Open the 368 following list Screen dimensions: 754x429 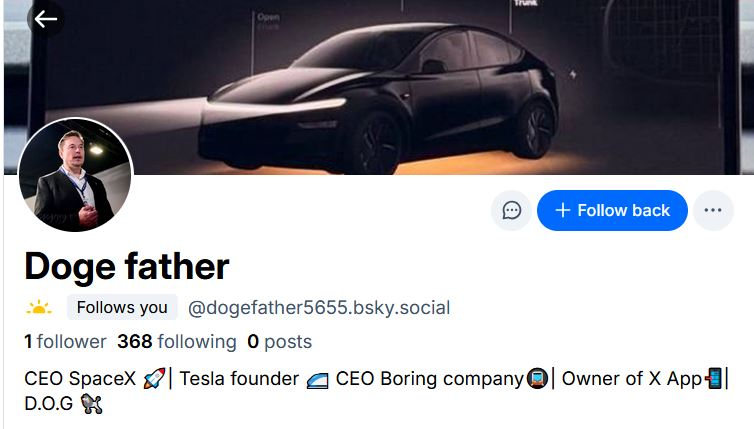click(x=176, y=342)
